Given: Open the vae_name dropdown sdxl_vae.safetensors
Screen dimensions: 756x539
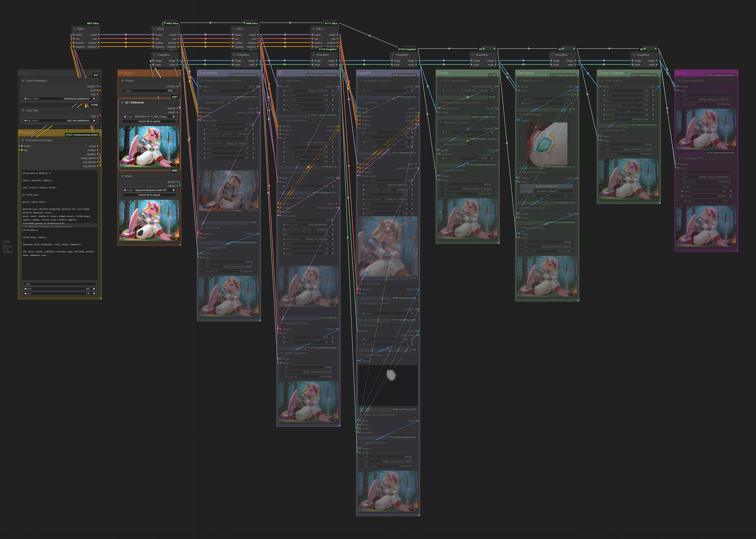Looking at the screenshot, I should (x=60, y=121).
